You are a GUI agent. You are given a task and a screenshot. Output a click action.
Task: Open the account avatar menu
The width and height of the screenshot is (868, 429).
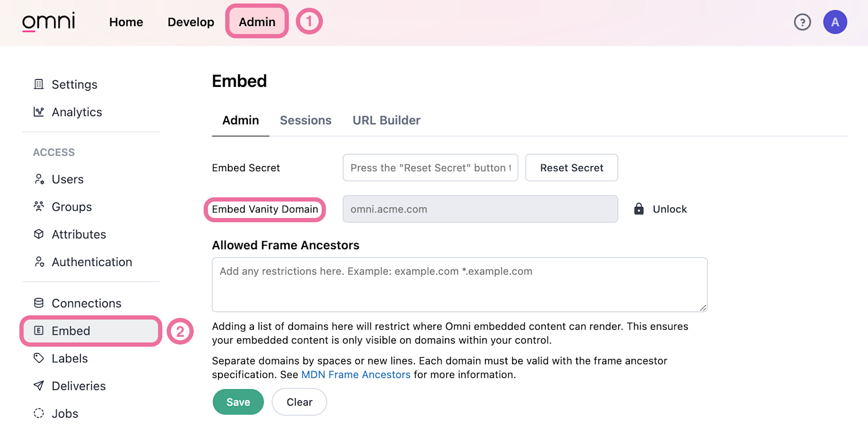[x=835, y=22]
